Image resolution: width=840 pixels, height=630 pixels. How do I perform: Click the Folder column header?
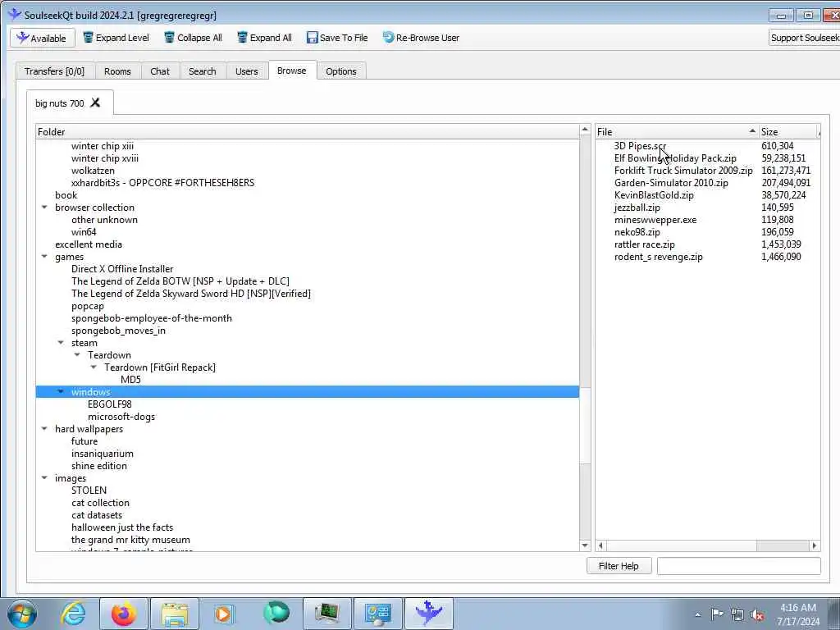tap(308, 132)
